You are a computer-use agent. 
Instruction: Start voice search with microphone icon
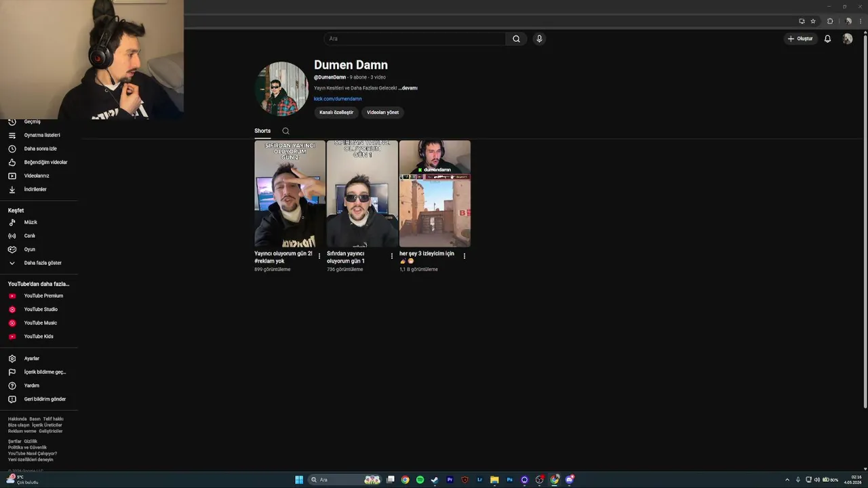click(x=539, y=39)
